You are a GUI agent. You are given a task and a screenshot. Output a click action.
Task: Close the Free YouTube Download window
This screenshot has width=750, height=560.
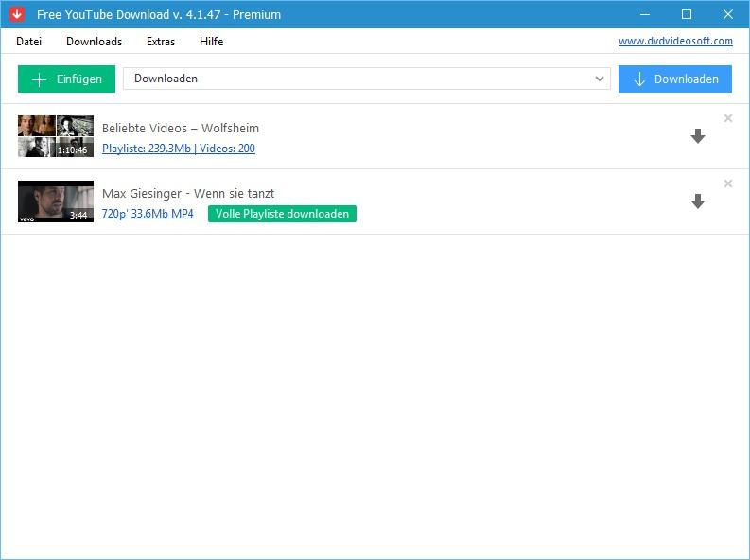(728, 14)
